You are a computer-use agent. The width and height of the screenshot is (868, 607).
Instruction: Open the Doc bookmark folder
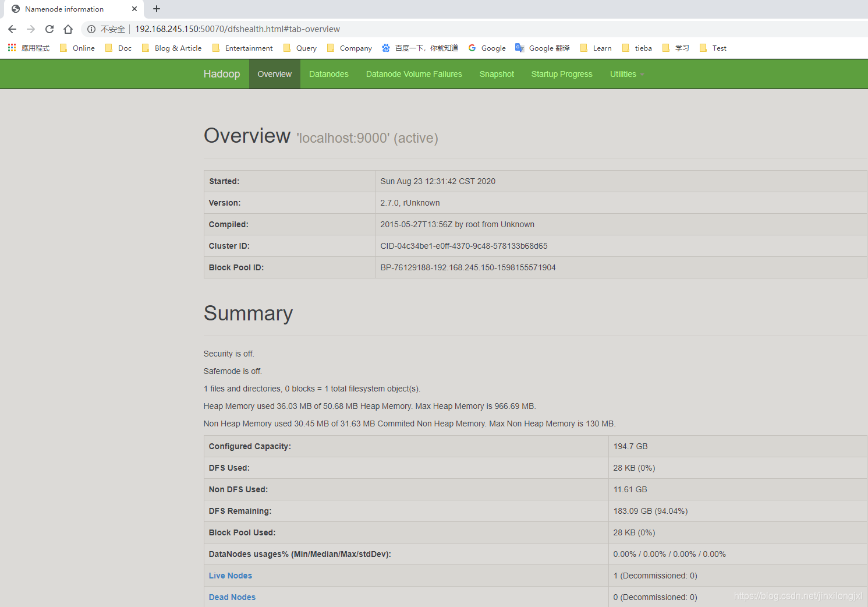coord(118,48)
